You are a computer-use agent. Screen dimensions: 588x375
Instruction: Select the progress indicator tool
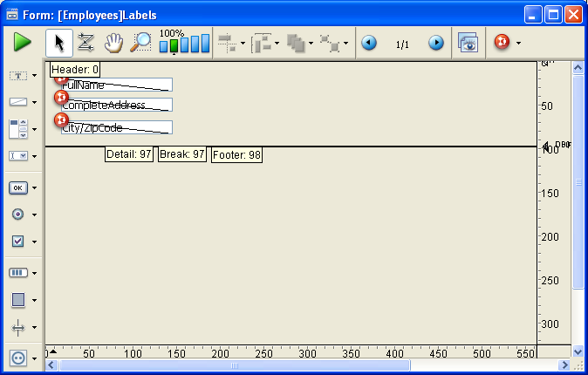click(x=18, y=273)
